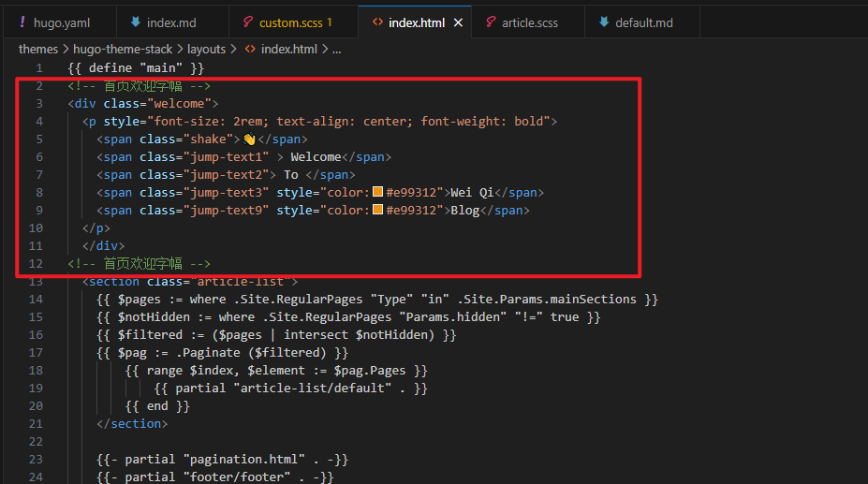Screen dimensions: 868x484
Task: Click line number 22 in the gutter
Action: (x=36, y=441)
